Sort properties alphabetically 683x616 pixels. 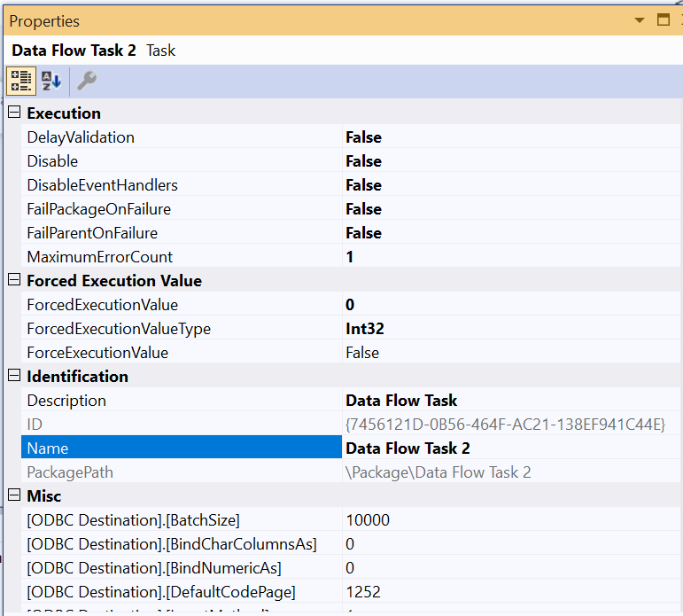pos(51,81)
